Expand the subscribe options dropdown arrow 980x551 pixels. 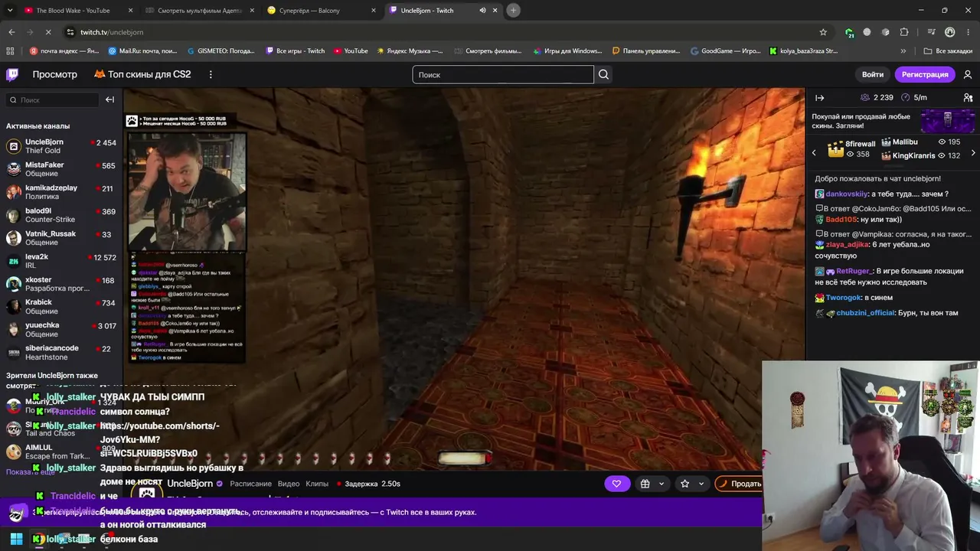[x=701, y=484]
